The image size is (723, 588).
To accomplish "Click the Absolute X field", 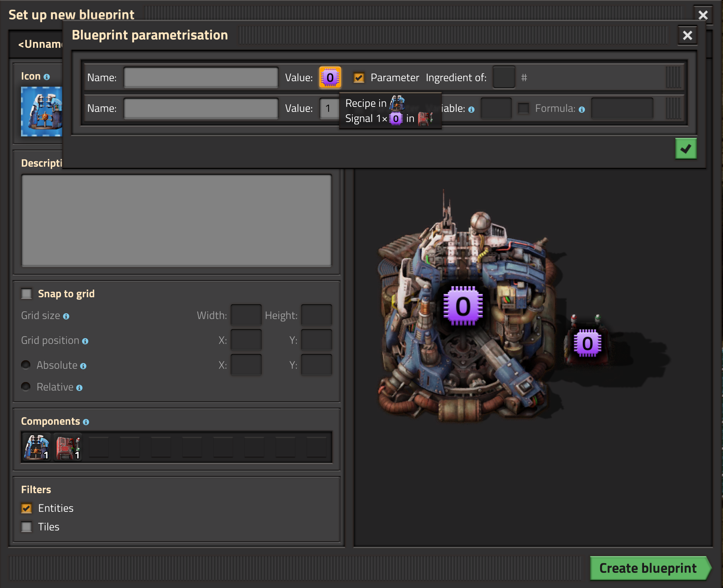I will tap(246, 365).
